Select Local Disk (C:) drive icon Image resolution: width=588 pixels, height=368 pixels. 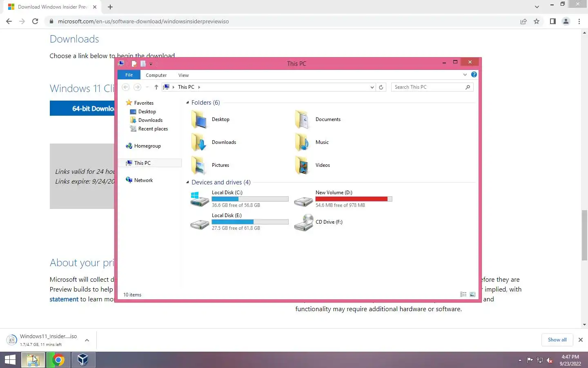click(x=199, y=199)
